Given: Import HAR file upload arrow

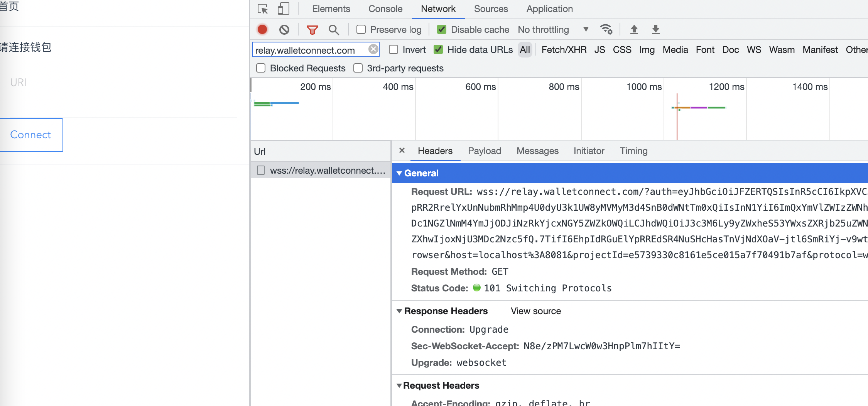Looking at the screenshot, I should (x=634, y=29).
